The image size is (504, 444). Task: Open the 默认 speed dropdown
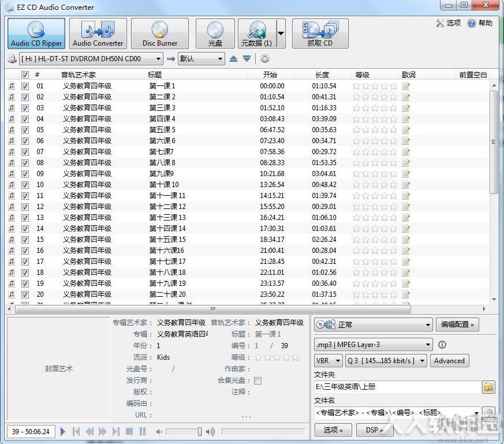click(x=201, y=59)
